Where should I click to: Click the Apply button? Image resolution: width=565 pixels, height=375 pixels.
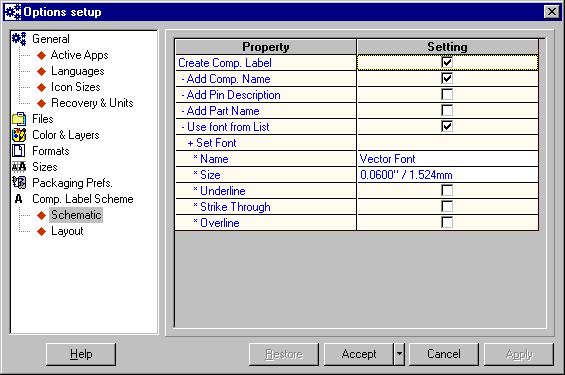(x=519, y=354)
